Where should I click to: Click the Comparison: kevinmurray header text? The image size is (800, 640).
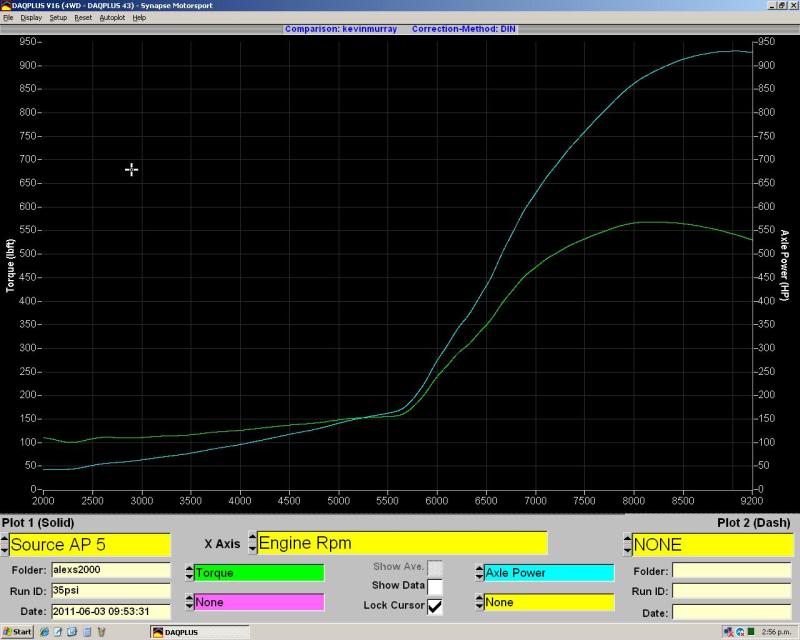click(x=341, y=29)
